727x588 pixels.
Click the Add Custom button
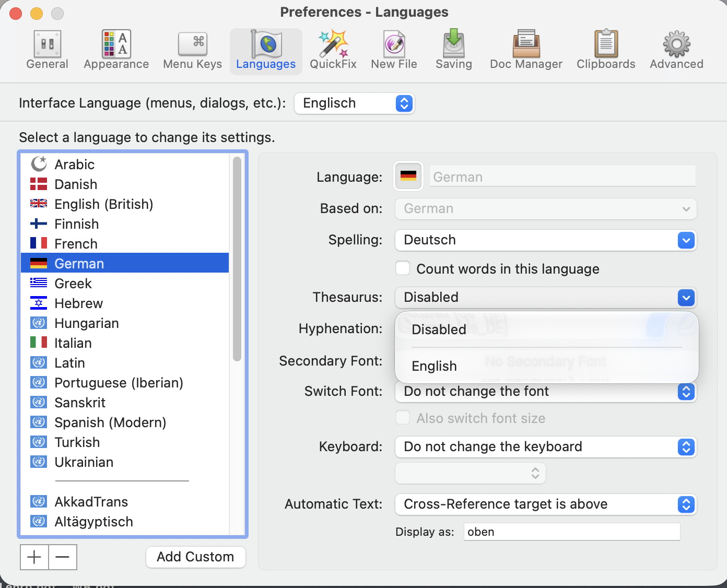coord(195,557)
